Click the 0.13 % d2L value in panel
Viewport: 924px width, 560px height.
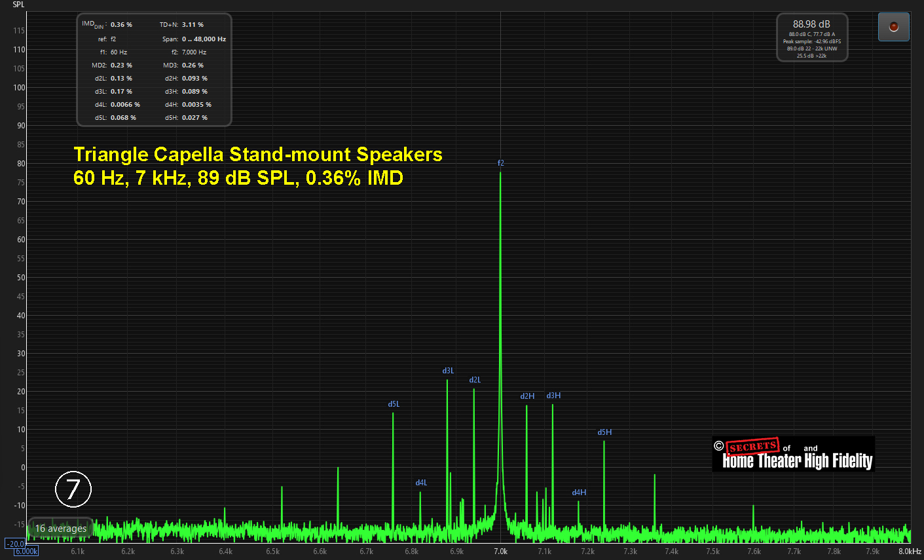click(121, 79)
